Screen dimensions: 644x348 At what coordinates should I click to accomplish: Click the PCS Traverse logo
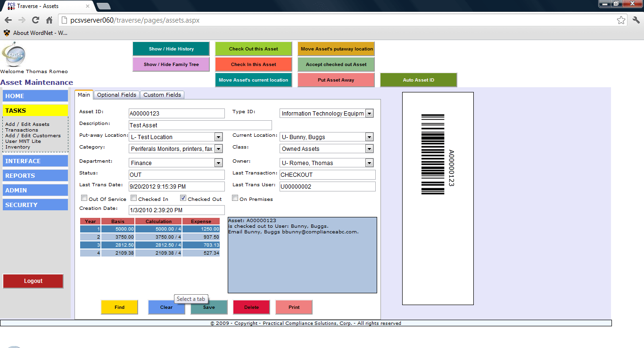click(x=15, y=55)
